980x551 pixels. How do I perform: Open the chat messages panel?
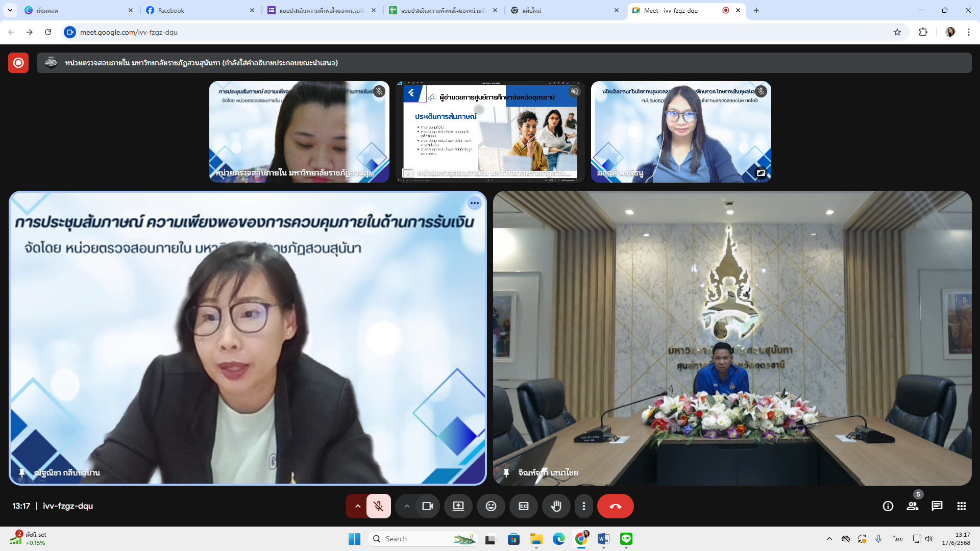coord(937,506)
